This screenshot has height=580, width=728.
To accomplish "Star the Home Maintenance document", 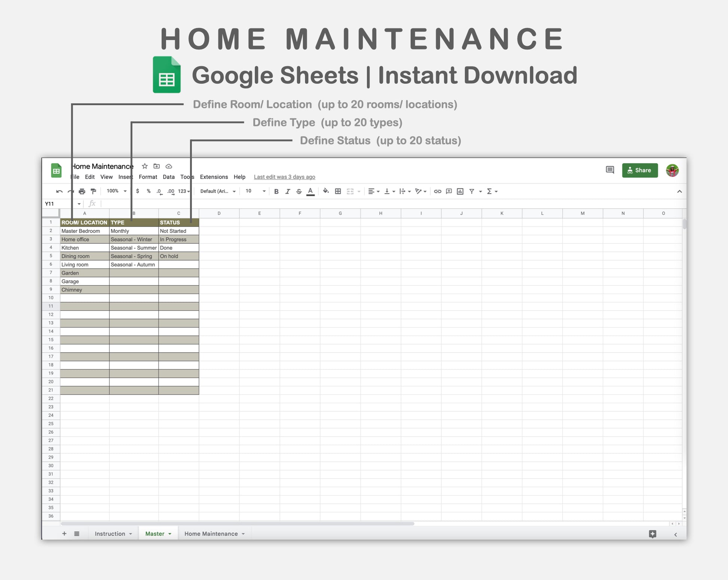I will [145, 166].
